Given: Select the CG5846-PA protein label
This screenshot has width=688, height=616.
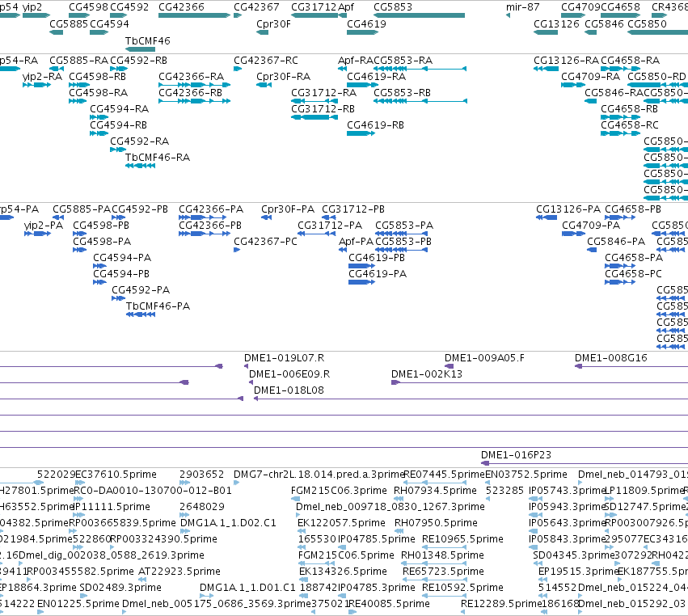Looking at the screenshot, I should (616, 242).
